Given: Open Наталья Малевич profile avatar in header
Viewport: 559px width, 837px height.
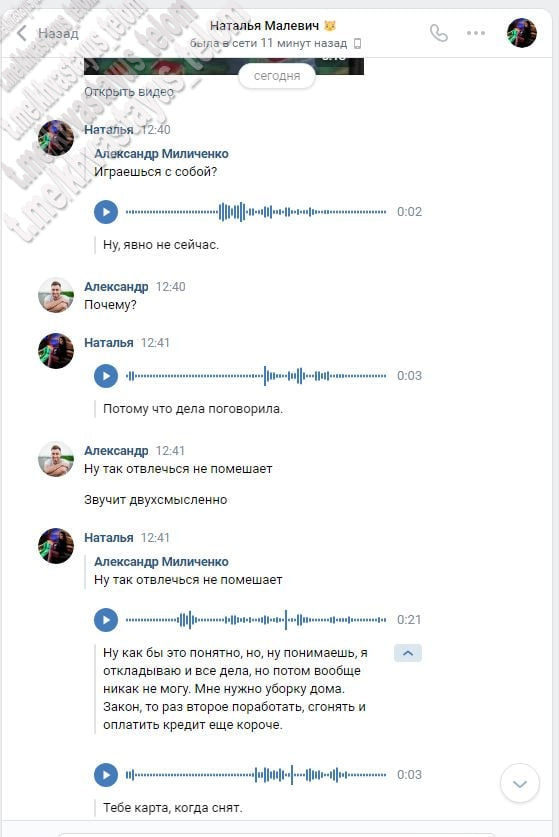Looking at the screenshot, I should [522, 33].
